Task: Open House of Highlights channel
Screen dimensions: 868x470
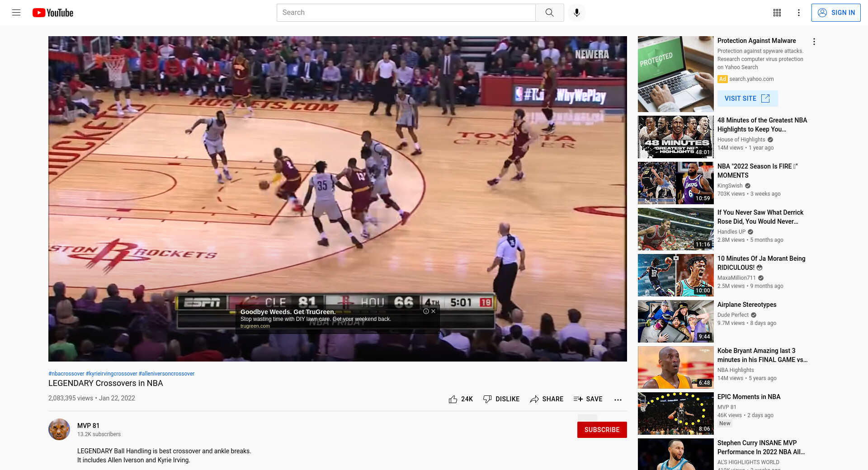Action: [741, 140]
